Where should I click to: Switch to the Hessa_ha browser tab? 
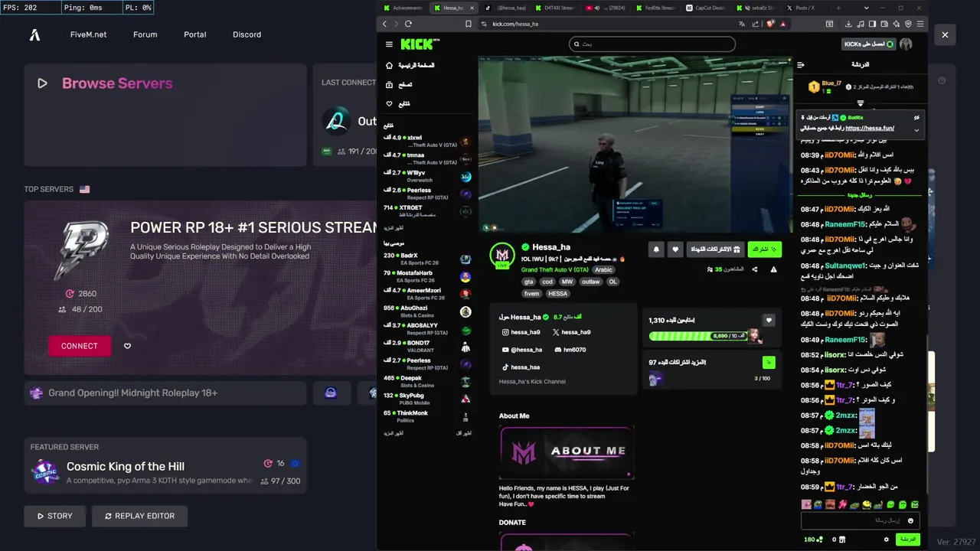pyautogui.click(x=452, y=8)
